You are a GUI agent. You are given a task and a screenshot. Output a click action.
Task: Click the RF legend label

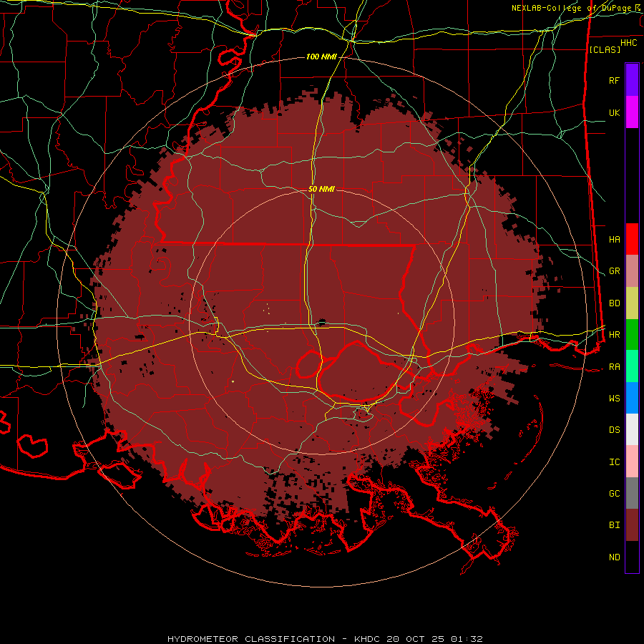pos(614,80)
